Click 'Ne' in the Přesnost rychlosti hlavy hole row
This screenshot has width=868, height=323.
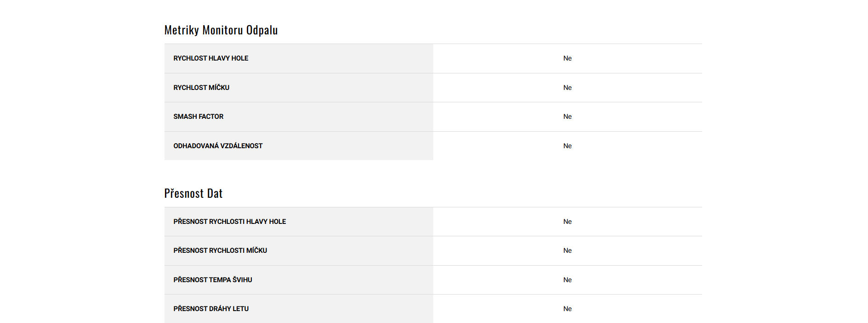pos(567,222)
